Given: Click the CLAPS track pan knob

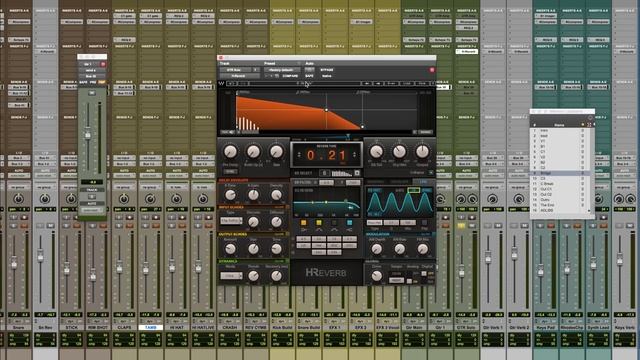Looking at the screenshot, I should pyautogui.click(x=124, y=199).
